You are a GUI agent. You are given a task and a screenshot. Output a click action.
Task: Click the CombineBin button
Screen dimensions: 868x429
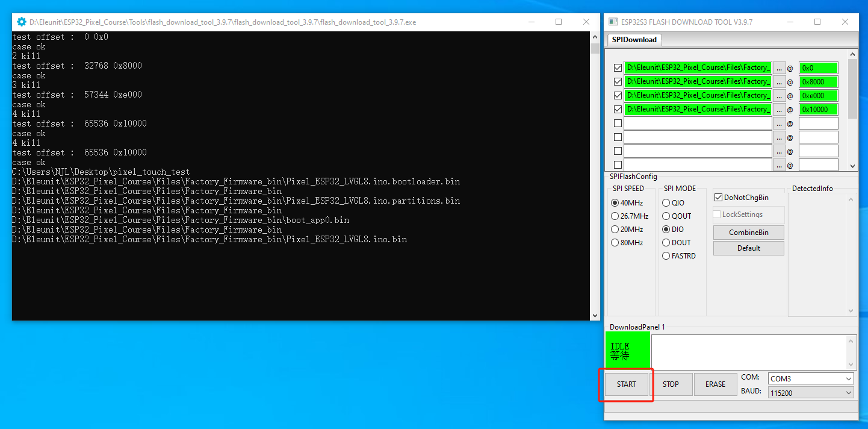pos(749,233)
